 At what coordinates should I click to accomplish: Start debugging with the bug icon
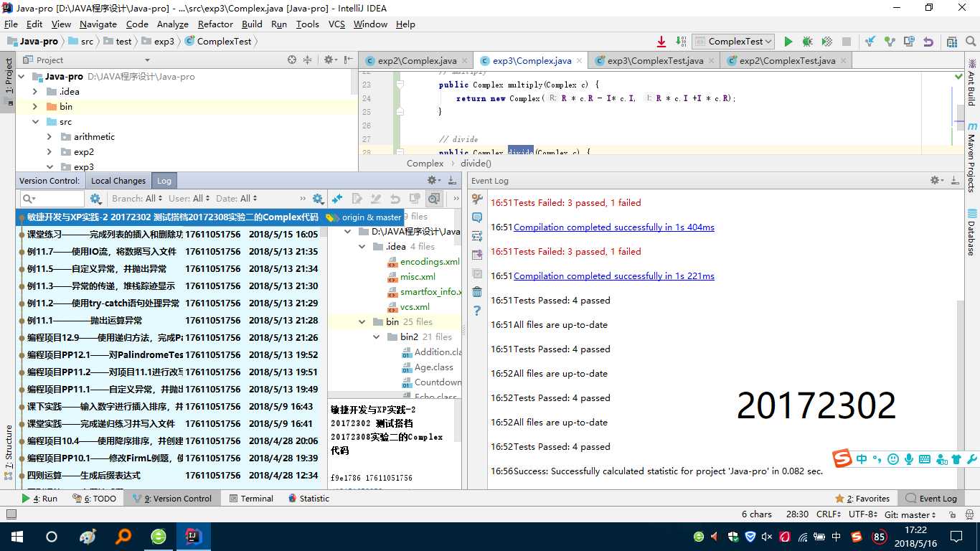(x=807, y=42)
